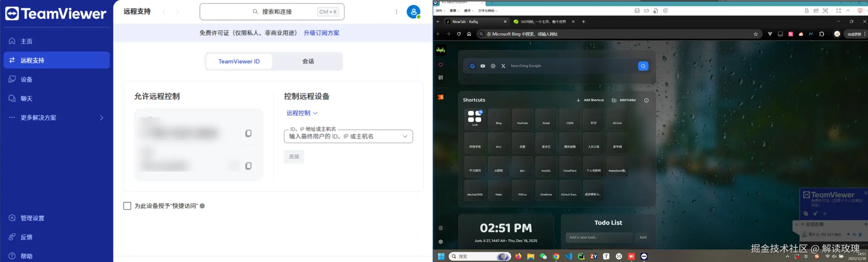
Task: Reload the page in remote browser
Action: 459,34
